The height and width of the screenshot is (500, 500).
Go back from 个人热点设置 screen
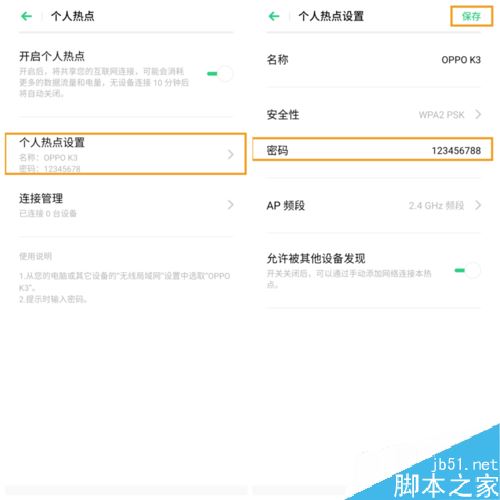click(274, 16)
